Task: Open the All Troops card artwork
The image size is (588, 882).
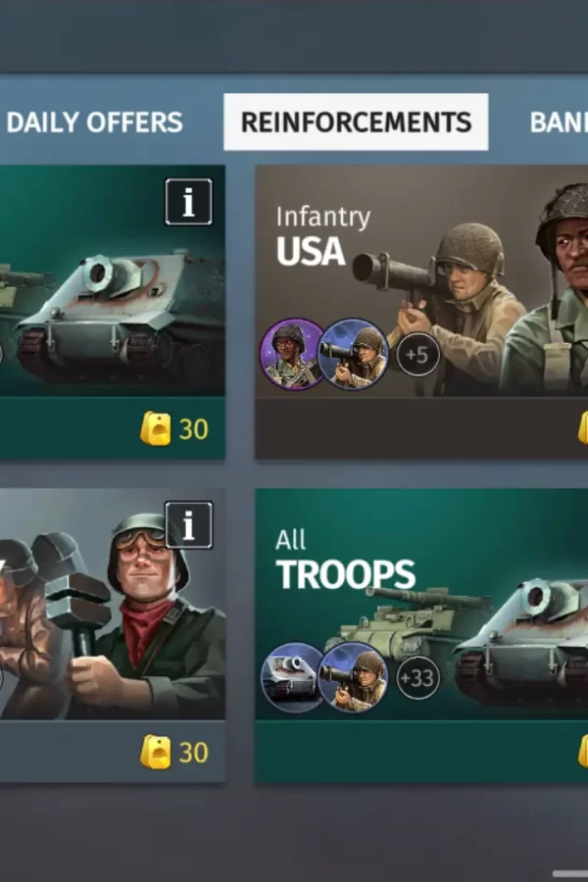Action: pos(421,605)
